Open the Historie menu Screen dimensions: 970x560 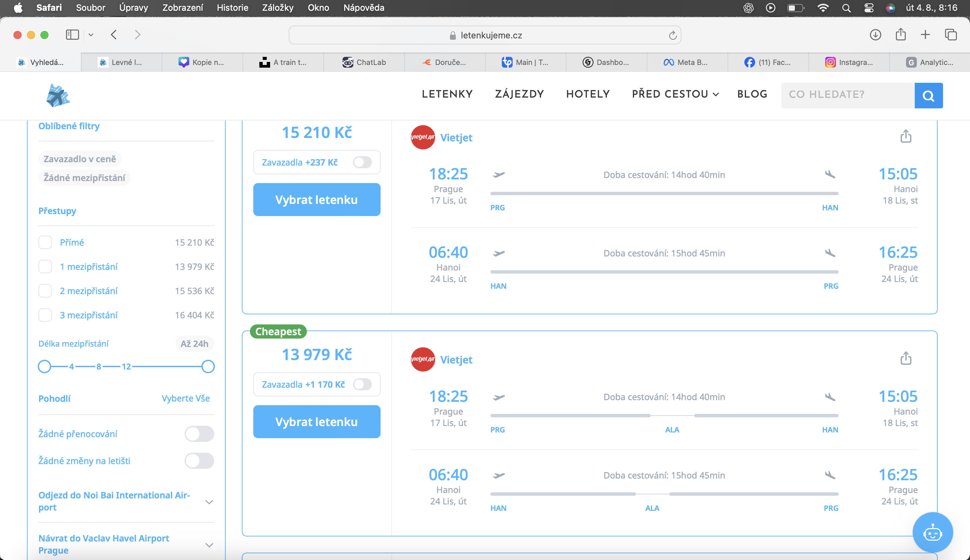click(x=232, y=8)
